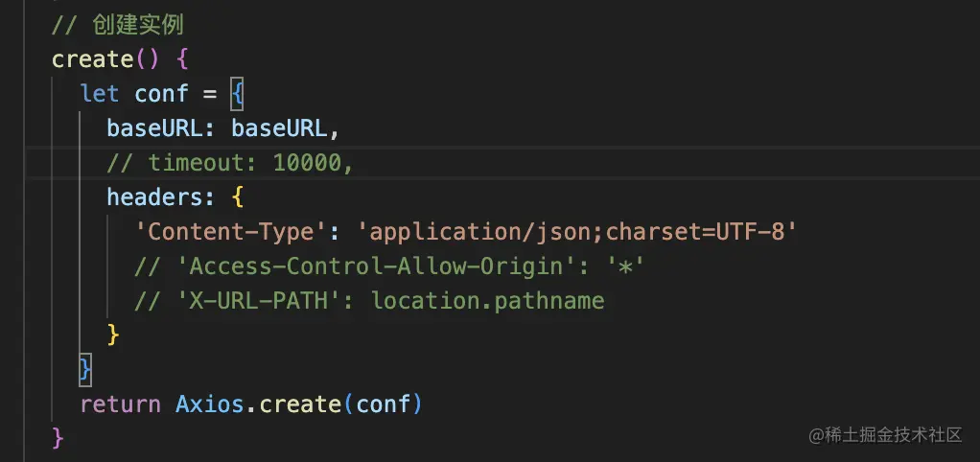Click the 'Content-Type' string key

pos(232,232)
